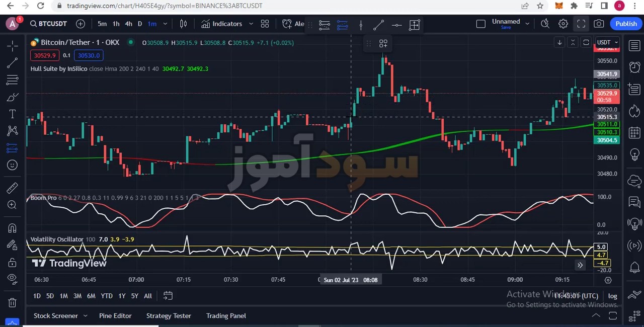This screenshot has height=327, width=644.
Task: Toggle fullscreen chart mode
Action: (581, 24)
